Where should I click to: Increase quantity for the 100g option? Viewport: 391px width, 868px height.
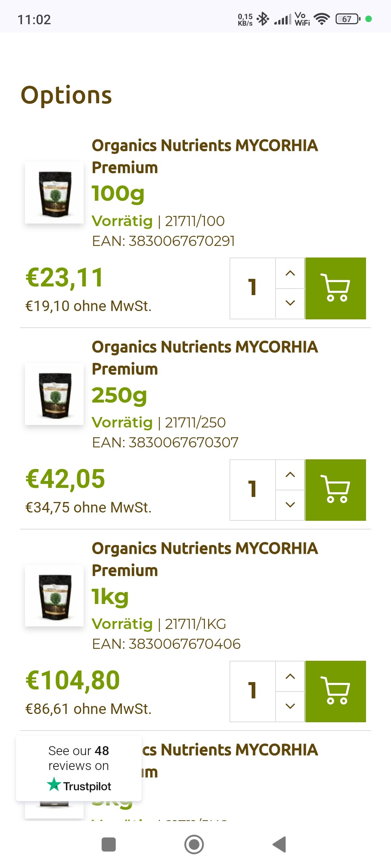tap(290, 273)
